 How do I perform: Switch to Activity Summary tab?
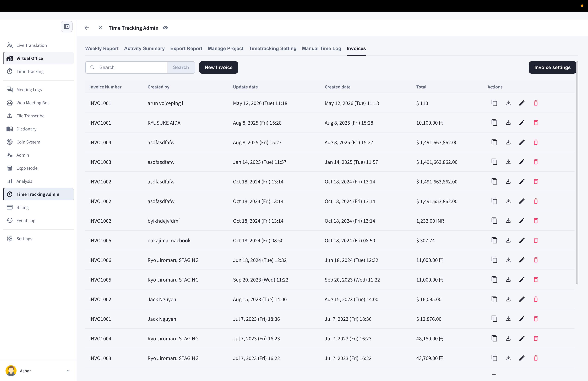tap(144, 49)
